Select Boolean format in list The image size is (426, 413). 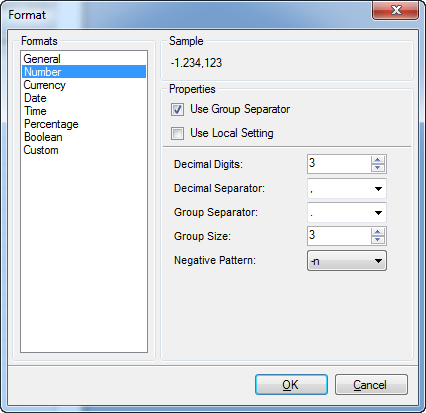point(43,137)
